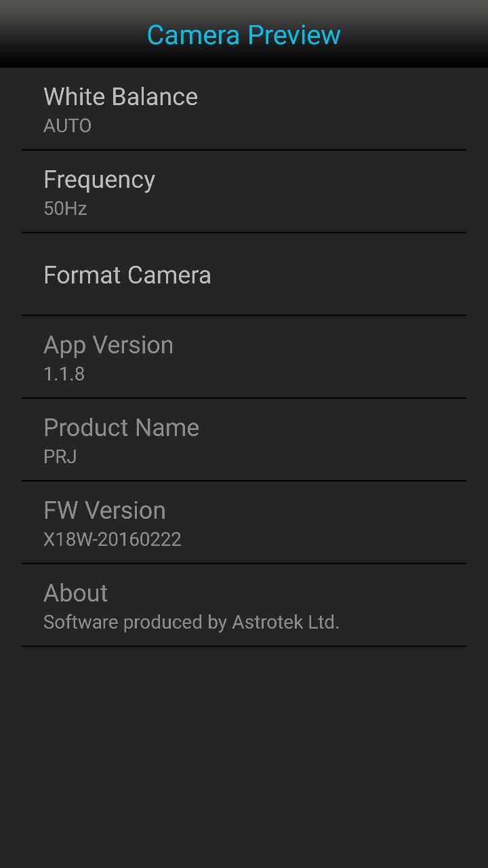This screenshot has width=488, height=868.
Task: Tap the App Version label
Action: coord(108,345)
